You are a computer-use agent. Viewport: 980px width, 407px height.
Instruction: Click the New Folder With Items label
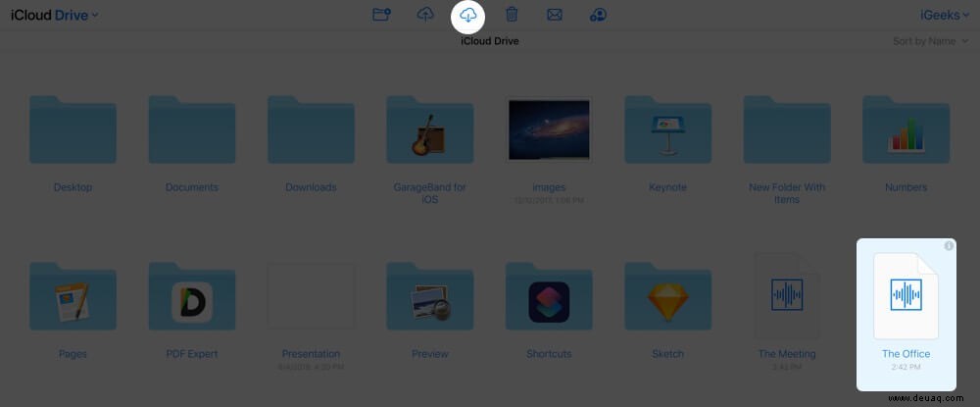pyautogui.click(x=787, y=194)
